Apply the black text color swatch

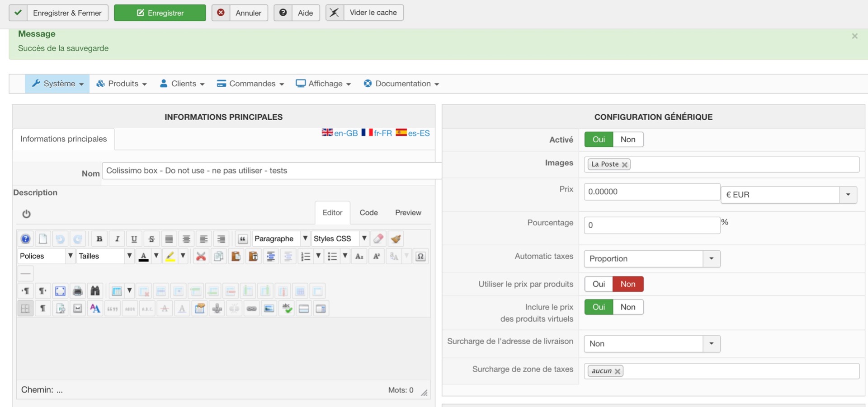(144, 257)
